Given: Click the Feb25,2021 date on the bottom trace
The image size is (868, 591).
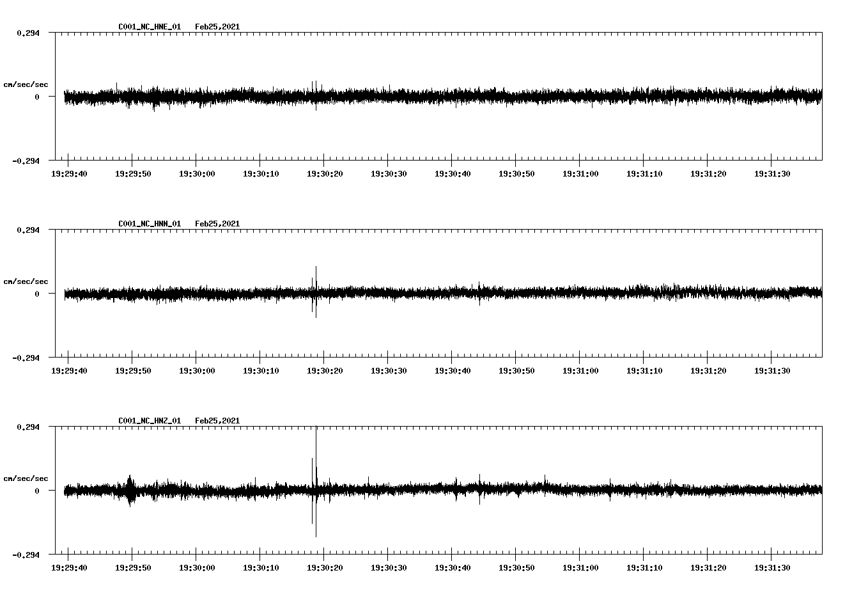Looking at the screenshot, I should [218, 420].
